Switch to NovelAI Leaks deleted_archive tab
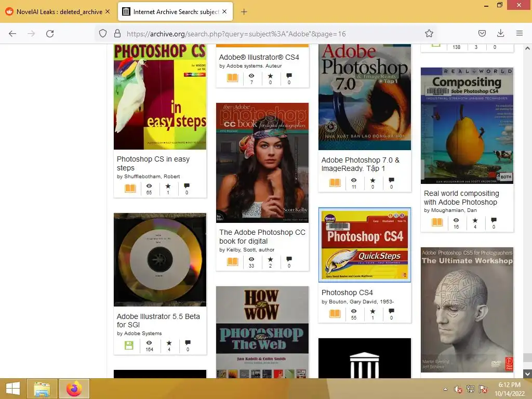This screenshot has width=532, height=399. click(x=58, y=11)
